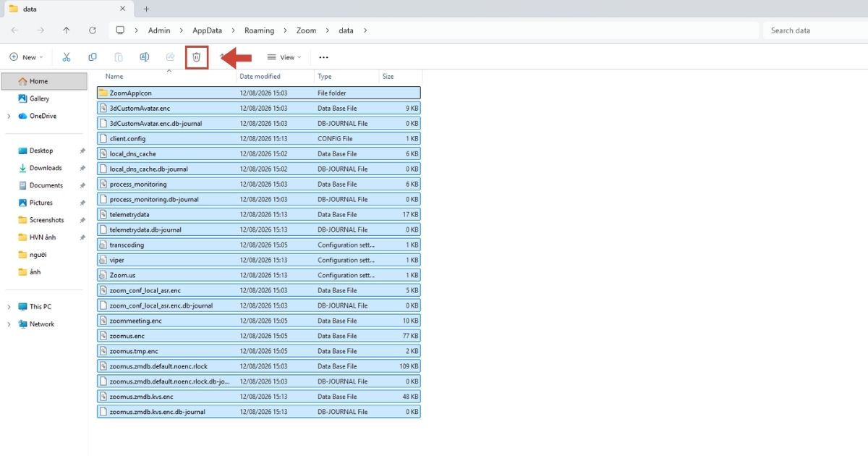This screenshot has height=456, width=868.
Task: Open the New dropdown menu
Action: pyautogui.click(x=26, y=57)
